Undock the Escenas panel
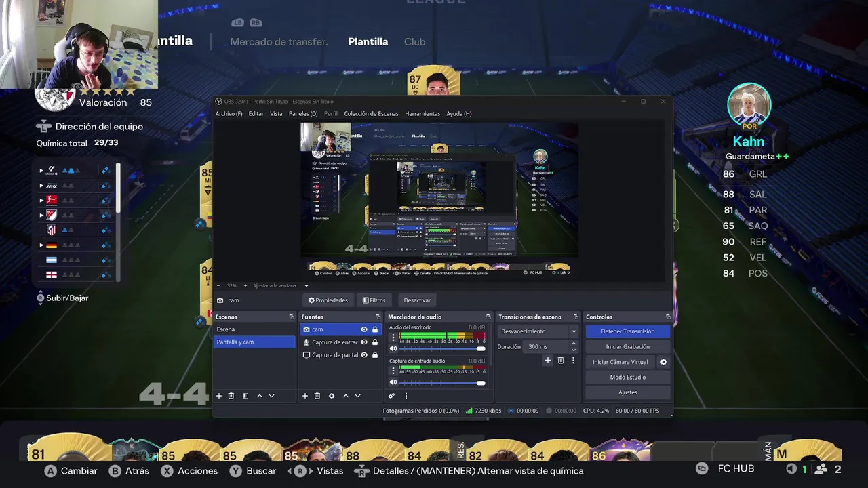 coord(292,317)
